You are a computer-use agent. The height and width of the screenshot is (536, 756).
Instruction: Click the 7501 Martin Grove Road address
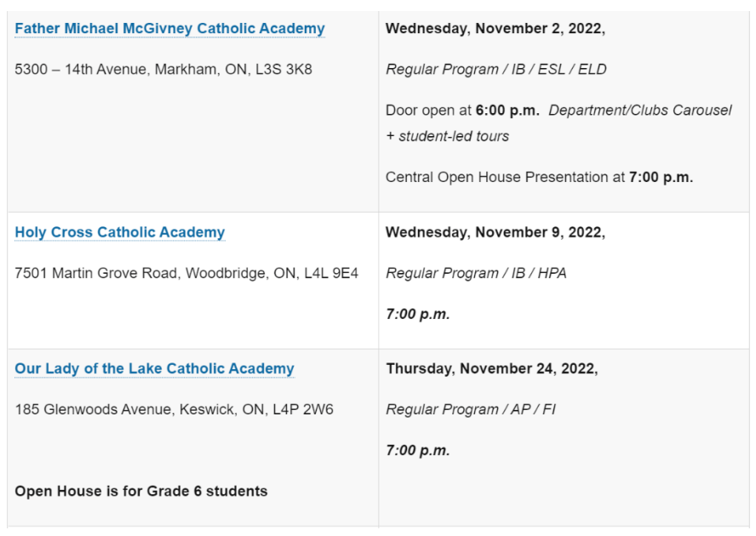point(186,273)
